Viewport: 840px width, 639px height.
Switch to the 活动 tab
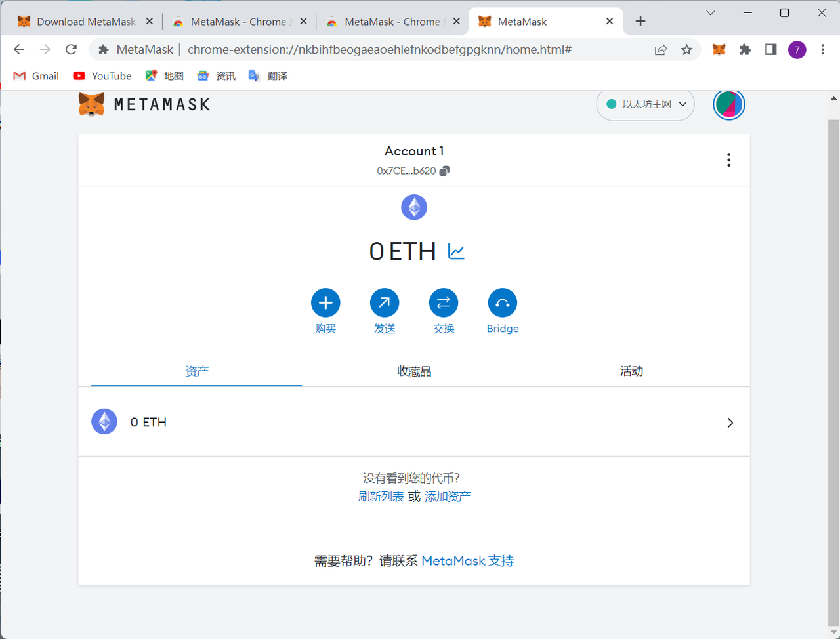(x=631, y=371)
